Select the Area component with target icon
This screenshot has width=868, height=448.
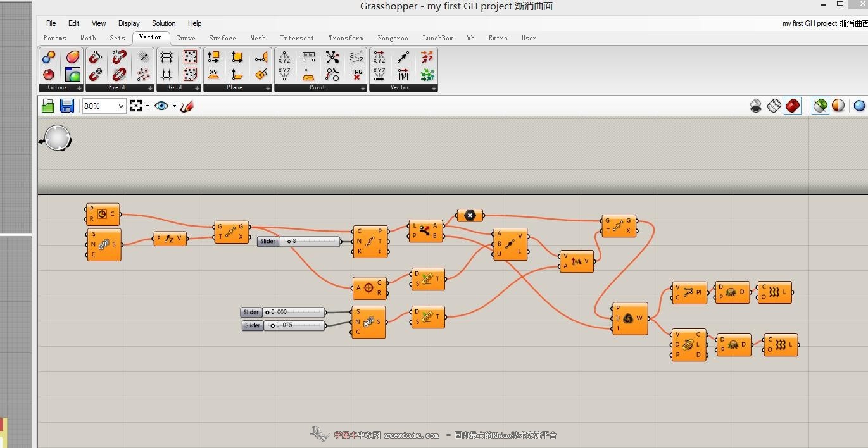click(370, 288)
